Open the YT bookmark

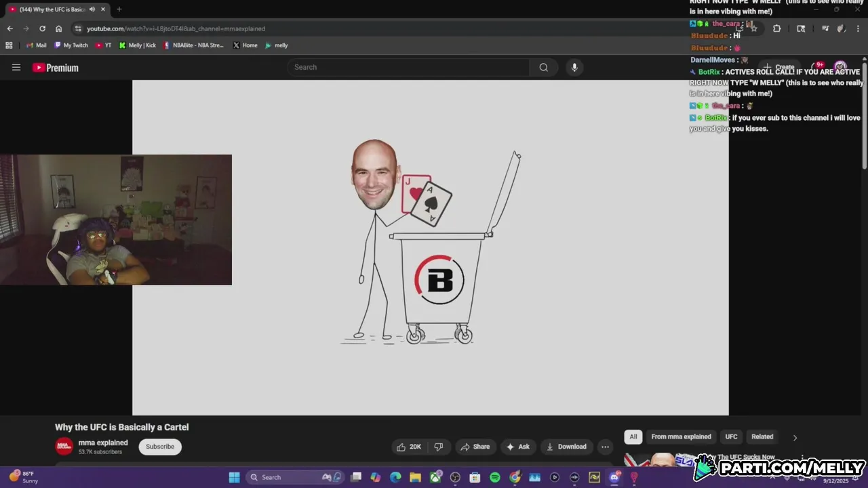[x=104, y=45]
